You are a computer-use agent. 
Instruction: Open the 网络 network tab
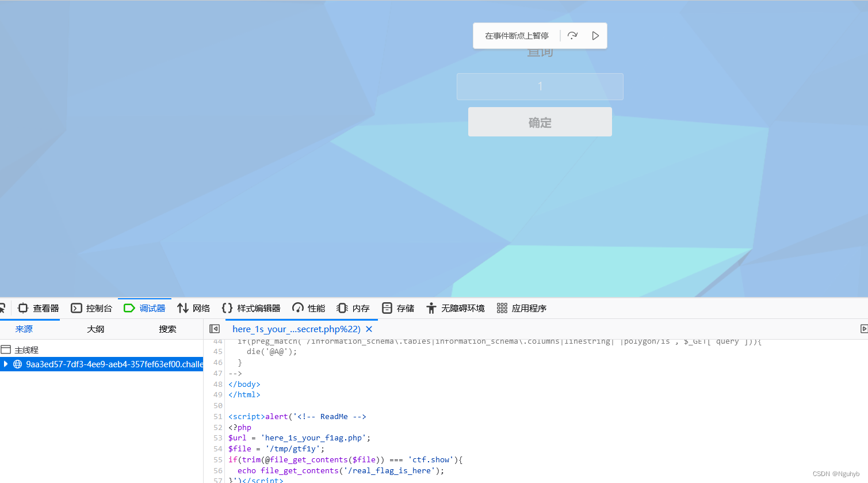(194, 309)
